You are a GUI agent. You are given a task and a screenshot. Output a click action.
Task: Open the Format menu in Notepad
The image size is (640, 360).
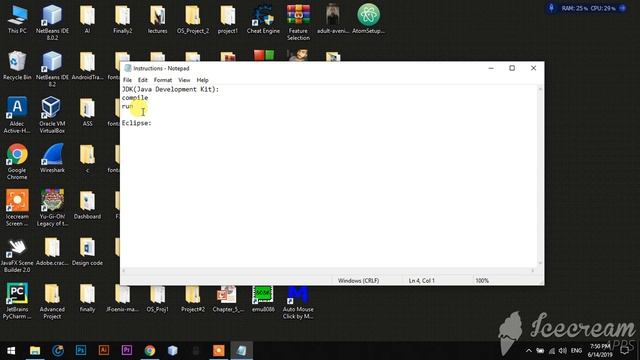[x=163, y=80]
